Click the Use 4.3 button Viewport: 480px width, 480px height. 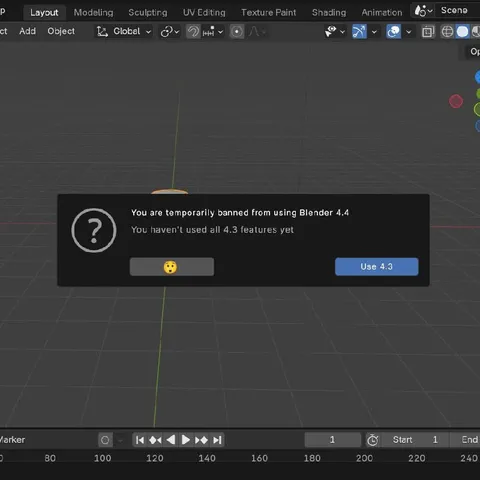point(377,267)
